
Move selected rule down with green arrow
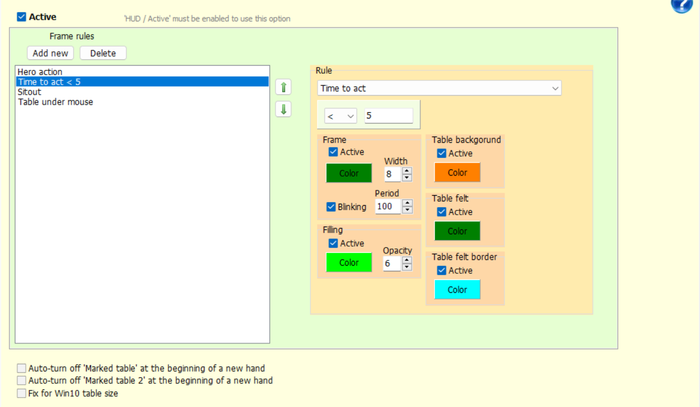tap(283, 109)
